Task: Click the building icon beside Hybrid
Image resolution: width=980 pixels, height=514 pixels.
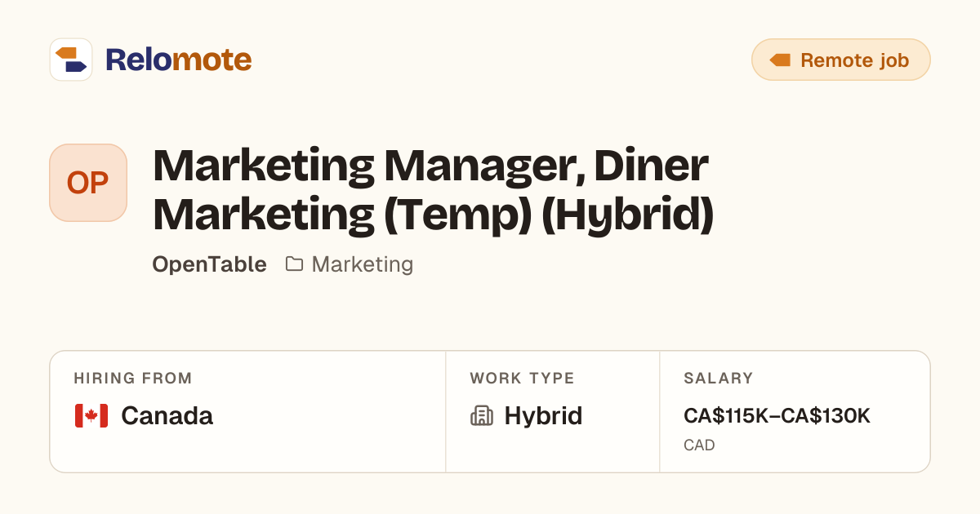Action: (x=482, y=416)
